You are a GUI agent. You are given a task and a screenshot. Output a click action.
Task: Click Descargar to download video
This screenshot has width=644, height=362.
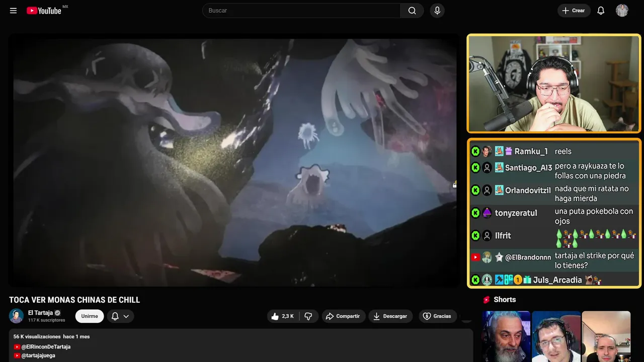coord(390,316)
